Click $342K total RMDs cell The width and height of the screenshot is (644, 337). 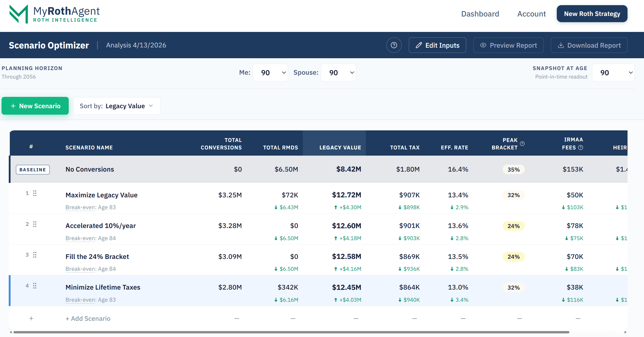288,287
